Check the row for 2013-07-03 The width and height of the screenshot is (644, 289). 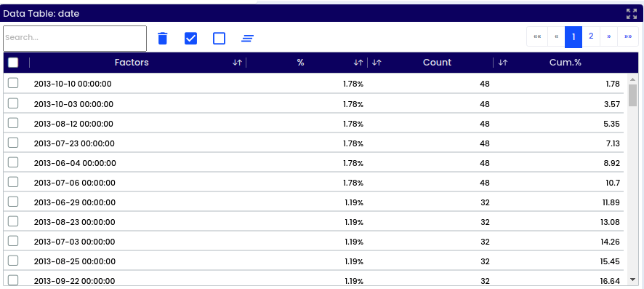[x=13, y=241]
